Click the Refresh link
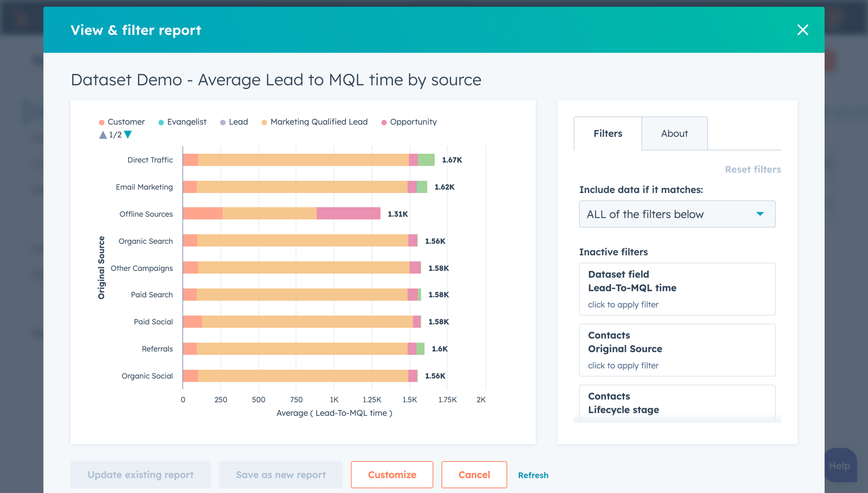Image resolution: width=868 pixels, height=493 pixels. [533, 475]
